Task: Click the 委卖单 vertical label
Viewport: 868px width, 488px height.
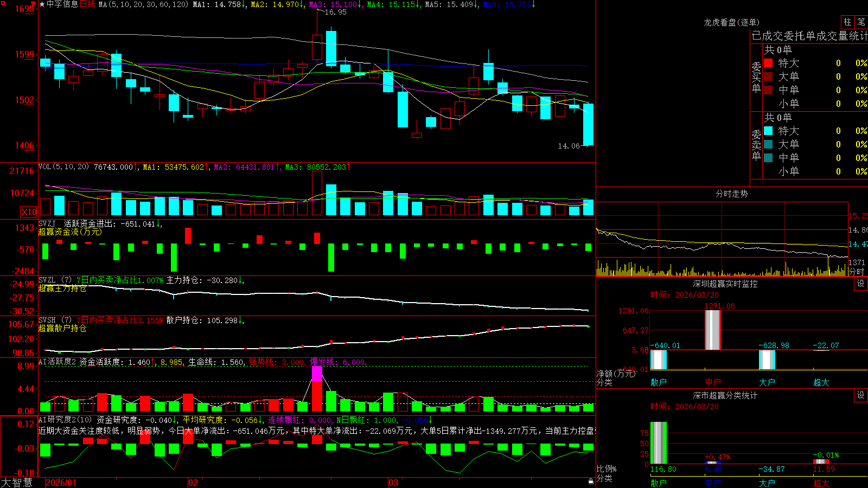Action: tap(756, 145)
